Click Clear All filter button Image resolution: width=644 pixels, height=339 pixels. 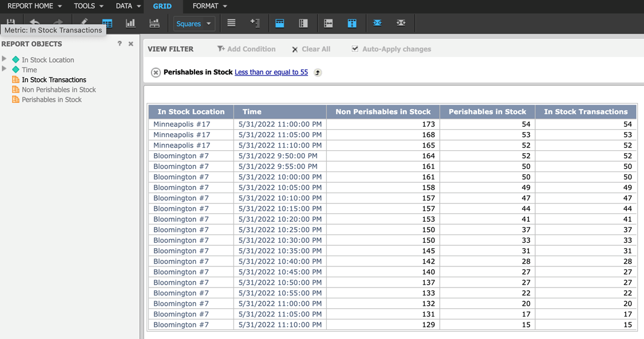(x=311, y=49)
